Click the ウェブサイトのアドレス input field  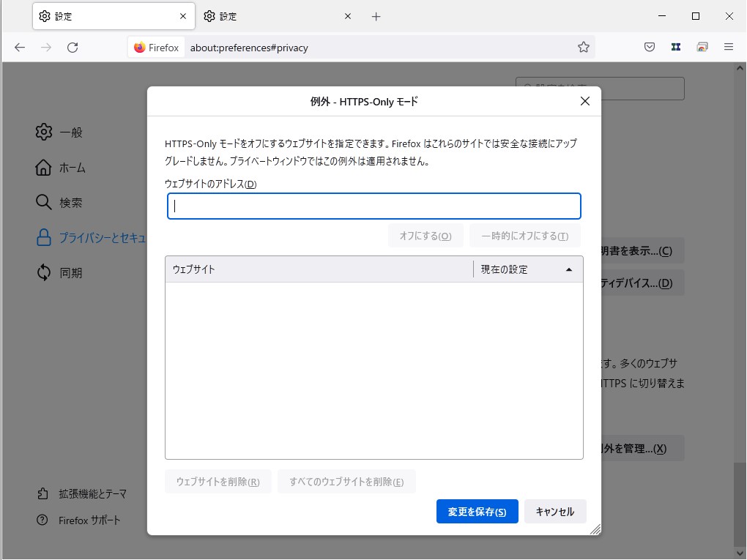[x=373, y=206]
